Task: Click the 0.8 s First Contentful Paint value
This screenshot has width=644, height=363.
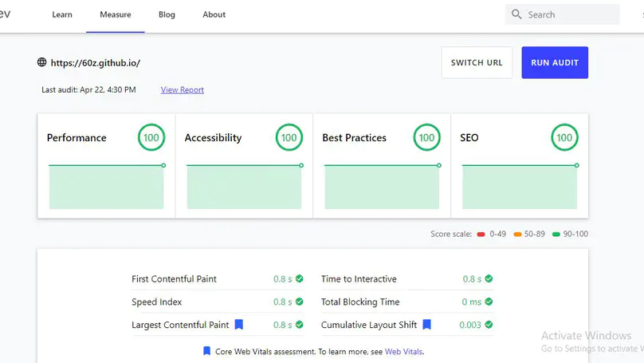Action: [283, 278]
